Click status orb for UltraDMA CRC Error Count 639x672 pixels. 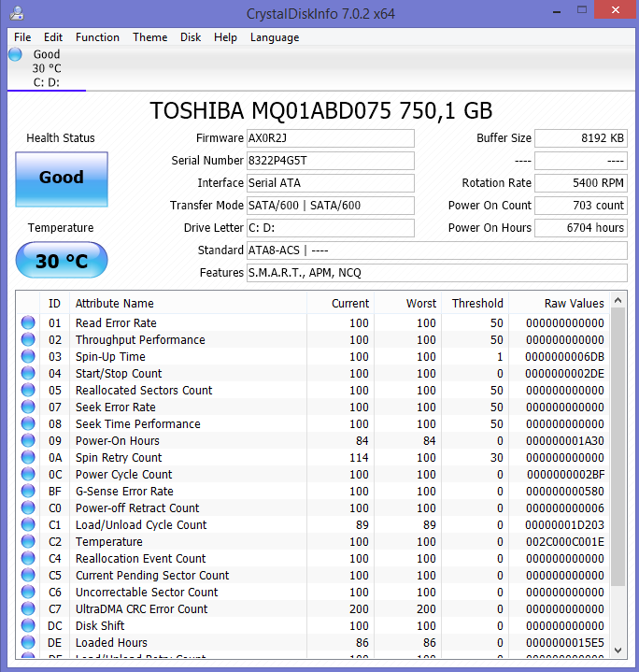click(28, 608)
